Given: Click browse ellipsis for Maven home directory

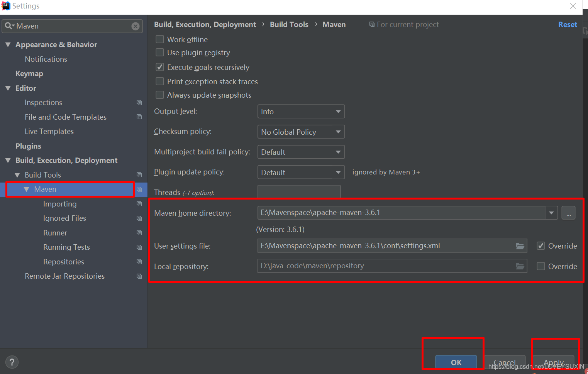Looking at the screenshot, I should (x=568, y=213).
